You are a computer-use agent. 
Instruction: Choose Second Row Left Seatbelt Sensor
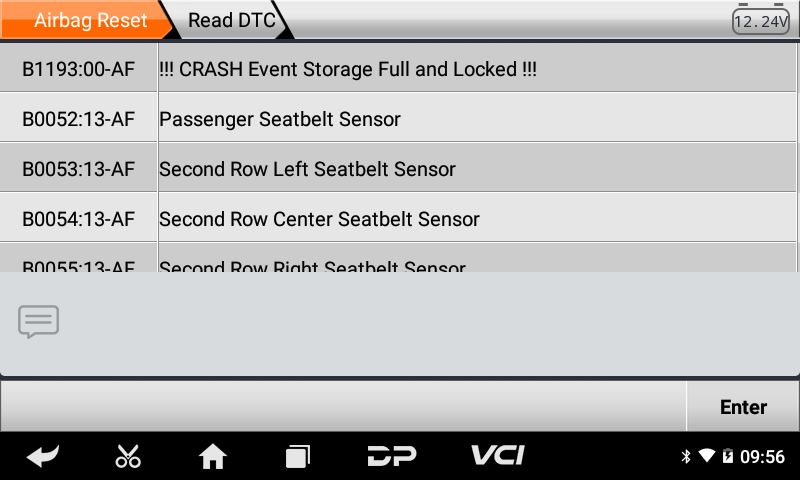(x=307, y=169)
